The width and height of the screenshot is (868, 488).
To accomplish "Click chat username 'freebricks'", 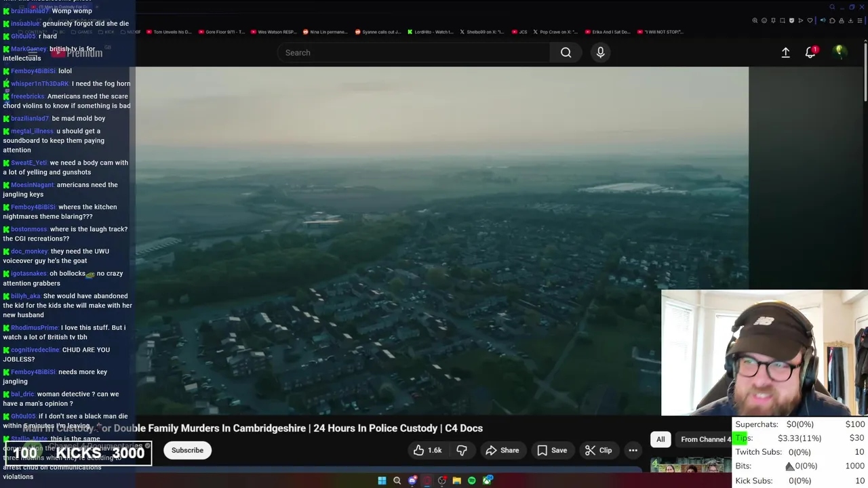I will (x=28, y=96).
